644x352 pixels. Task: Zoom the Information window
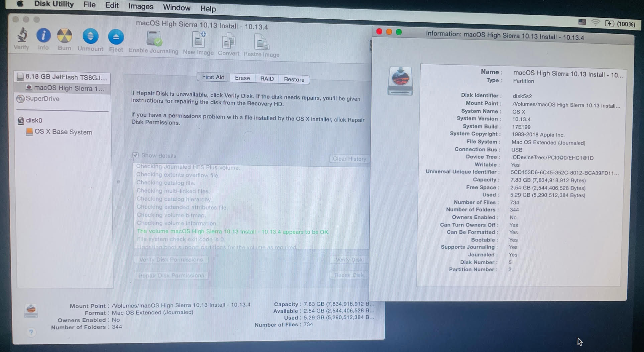399,32
